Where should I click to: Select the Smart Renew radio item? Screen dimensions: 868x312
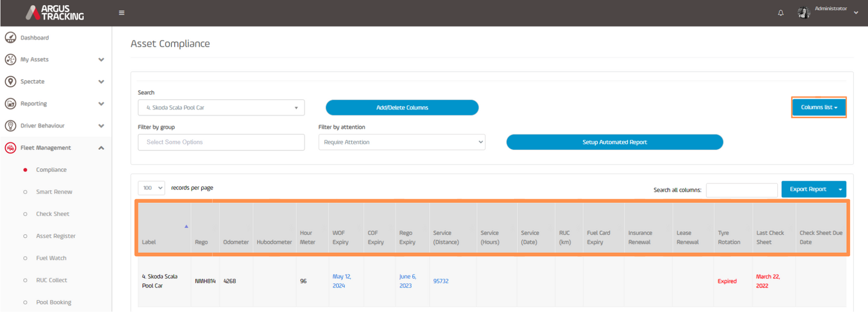(x=25, y=192)
